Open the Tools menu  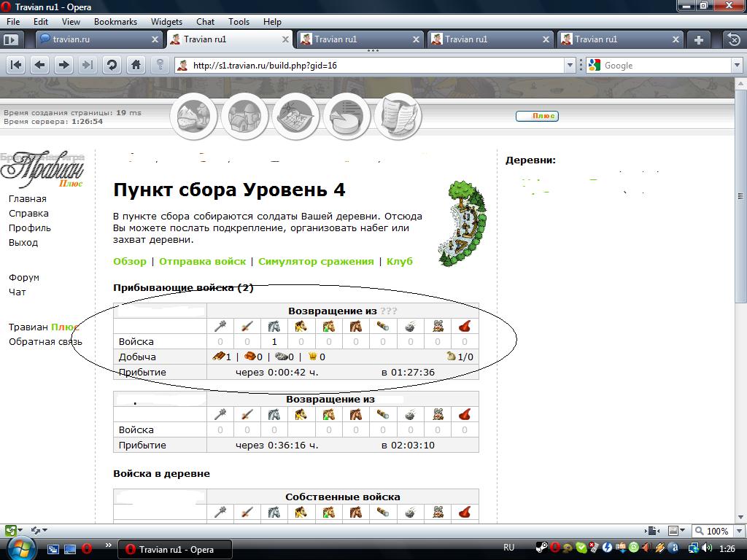point(239,21)
